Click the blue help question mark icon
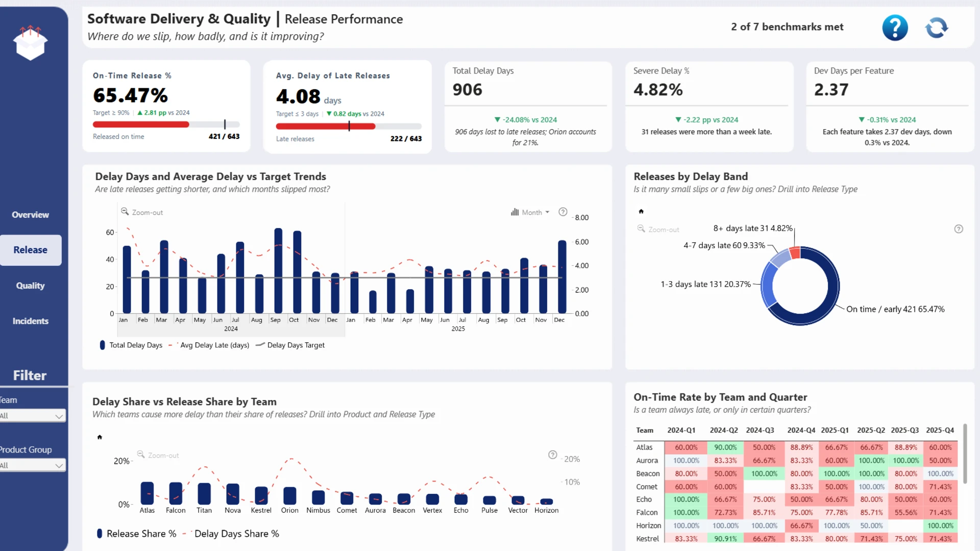Image resolution: width=980 pixels, height=551 pixels. (895, 28)
